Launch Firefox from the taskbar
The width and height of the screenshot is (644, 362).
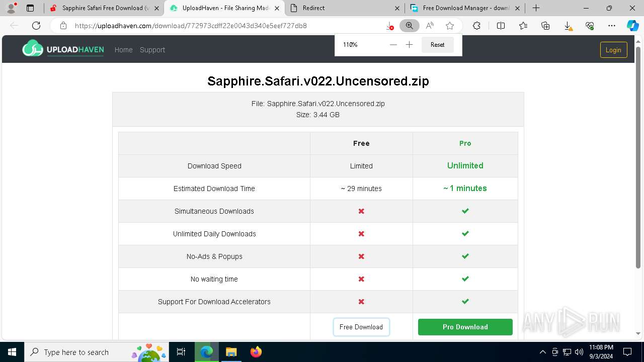[256, 352]
